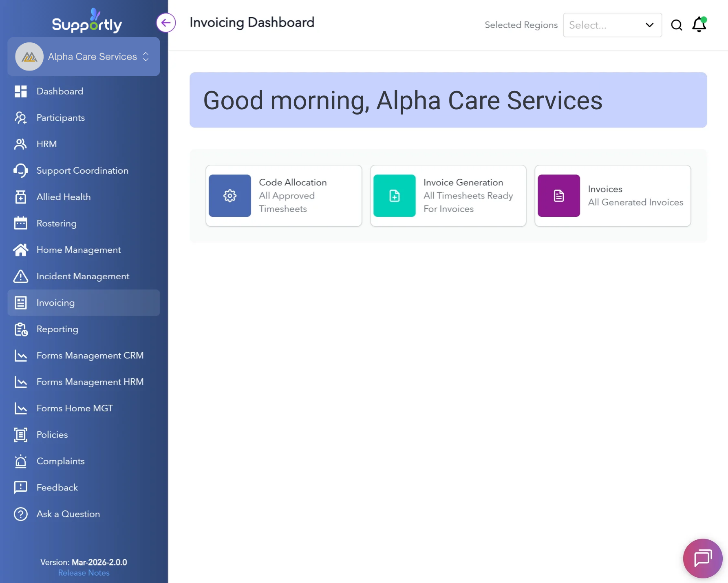This screenshot has height=583, width=728.
Task: Click the version text Mar-2026-2.0.0
Action: click(x=99, y=562)
